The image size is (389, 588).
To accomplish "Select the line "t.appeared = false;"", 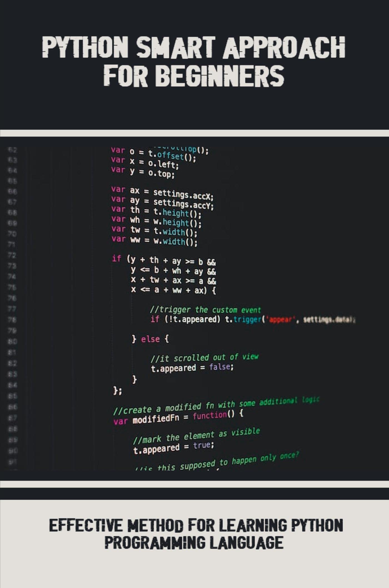I will (x=192, y=368).
